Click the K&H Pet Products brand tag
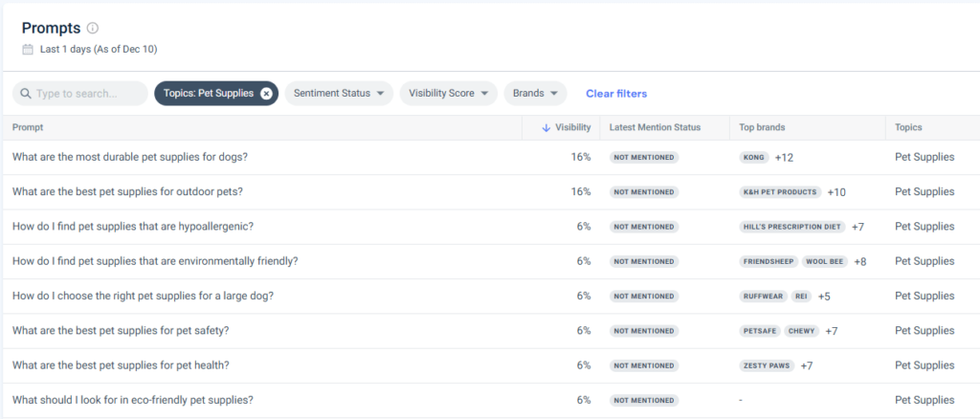 (781, 192)
